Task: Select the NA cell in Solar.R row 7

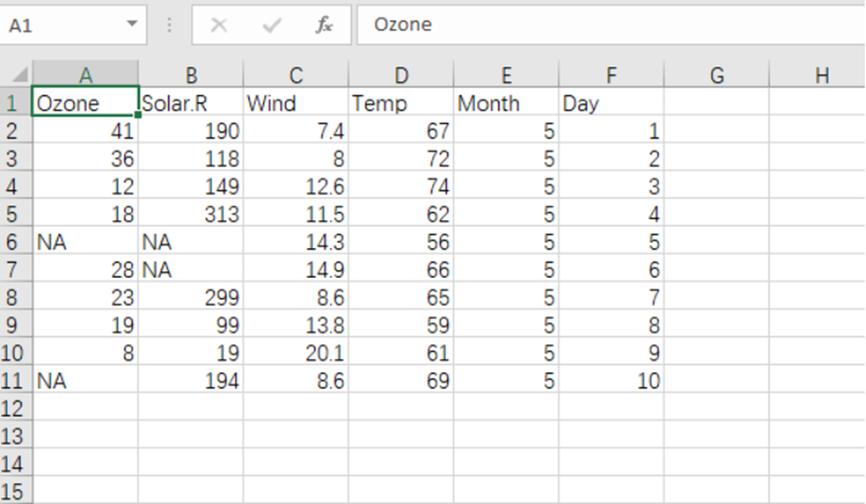Action: 191,269
